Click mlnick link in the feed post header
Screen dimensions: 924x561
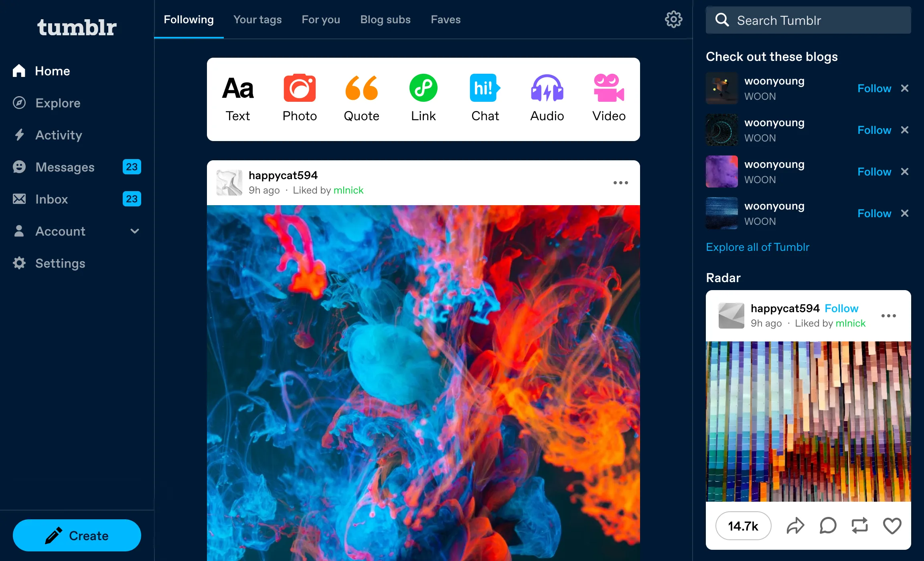click(x=349, y=190)
